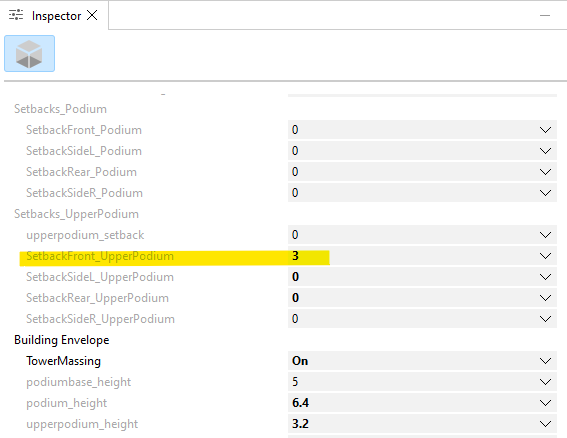Viewport: 567px width, 438px height.
Task: Open SetbackSideL_Podium dropdown arrow
Action: tap(545, 151)
